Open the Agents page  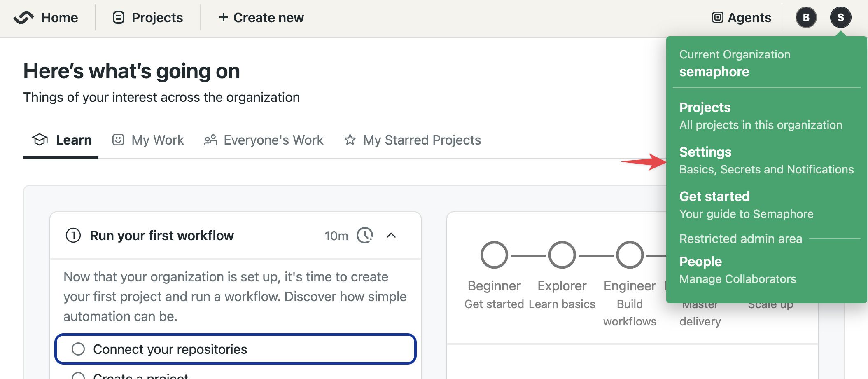pyautogui.click(x=749, y=18)
